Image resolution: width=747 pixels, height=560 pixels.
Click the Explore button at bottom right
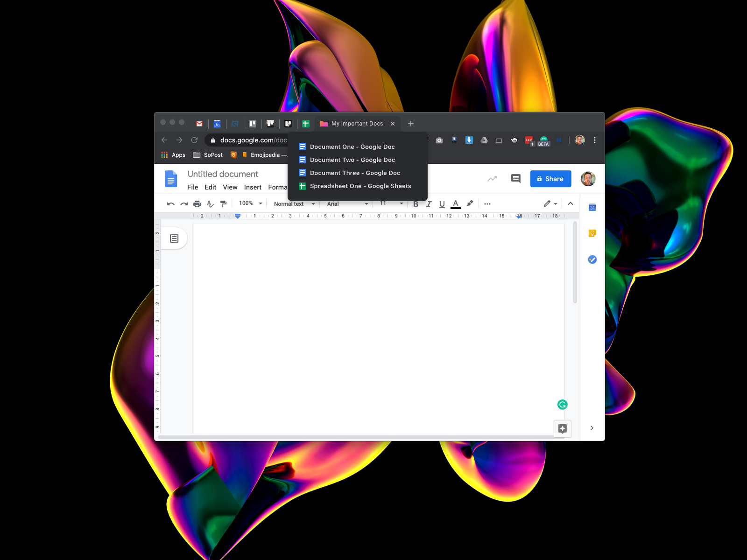click(562, 428)
